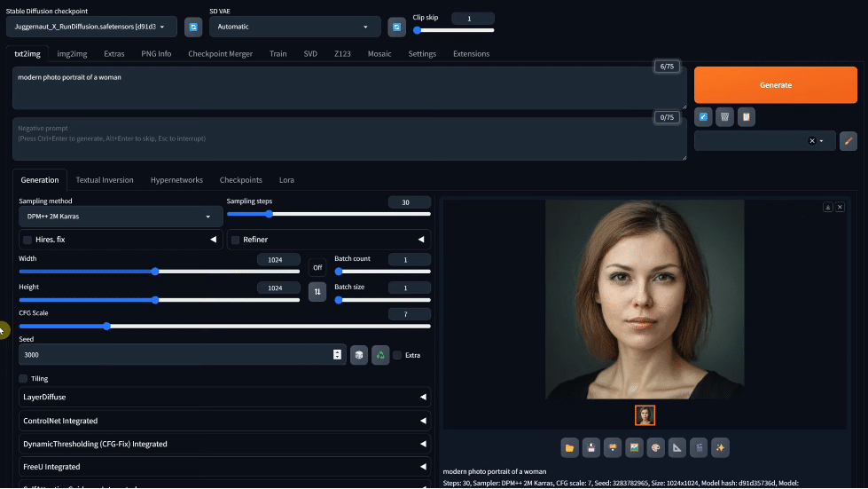
Task: Click the Height value field 1024
Action: point(278,288)
